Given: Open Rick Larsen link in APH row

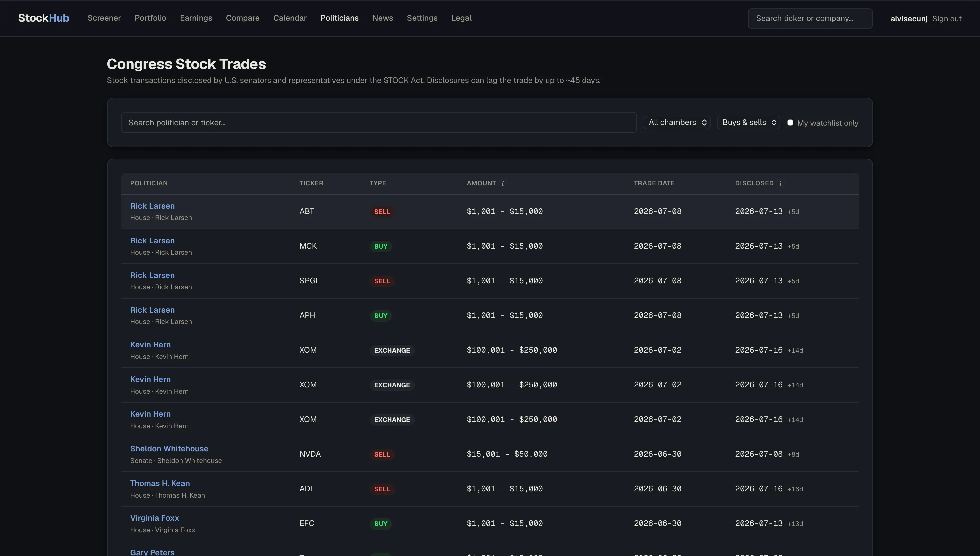Looking at the screenshot, I should [x=152, y=310].
